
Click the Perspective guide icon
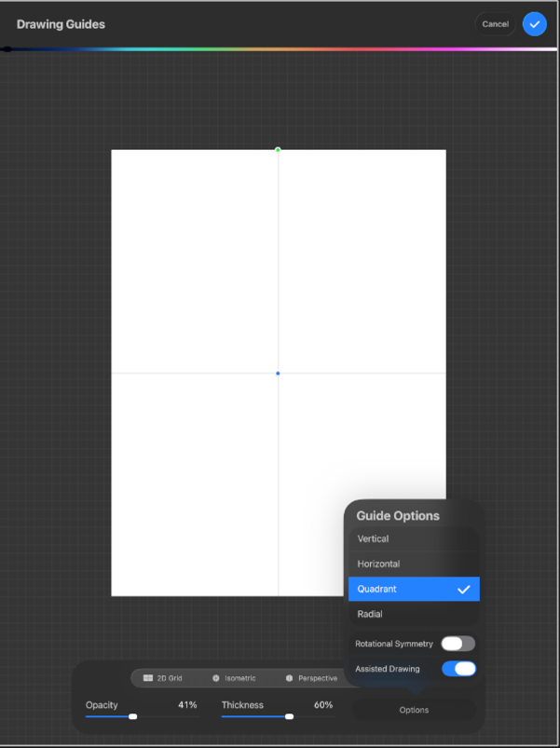[289, 678]
